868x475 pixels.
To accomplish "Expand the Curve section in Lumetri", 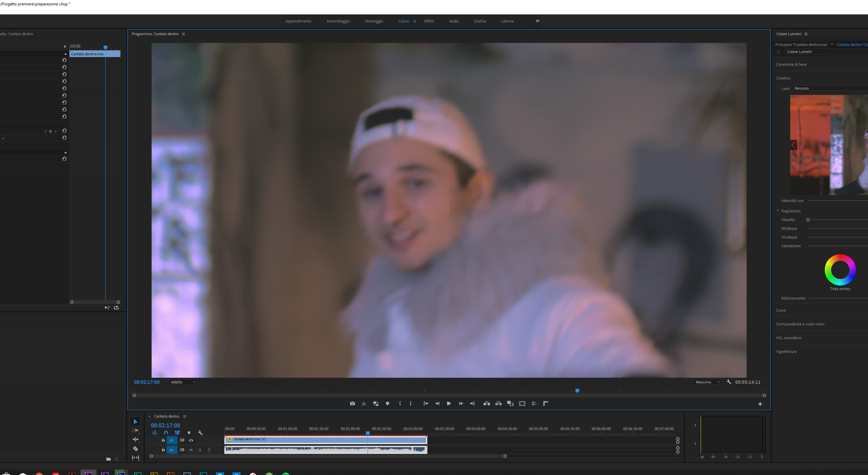I will click(x=781, y=310).
